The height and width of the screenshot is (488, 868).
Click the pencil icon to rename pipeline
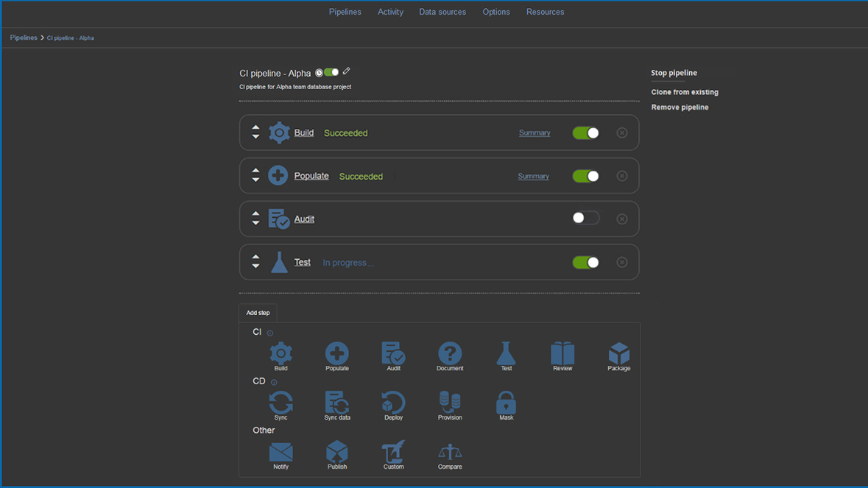pos(347,71)
